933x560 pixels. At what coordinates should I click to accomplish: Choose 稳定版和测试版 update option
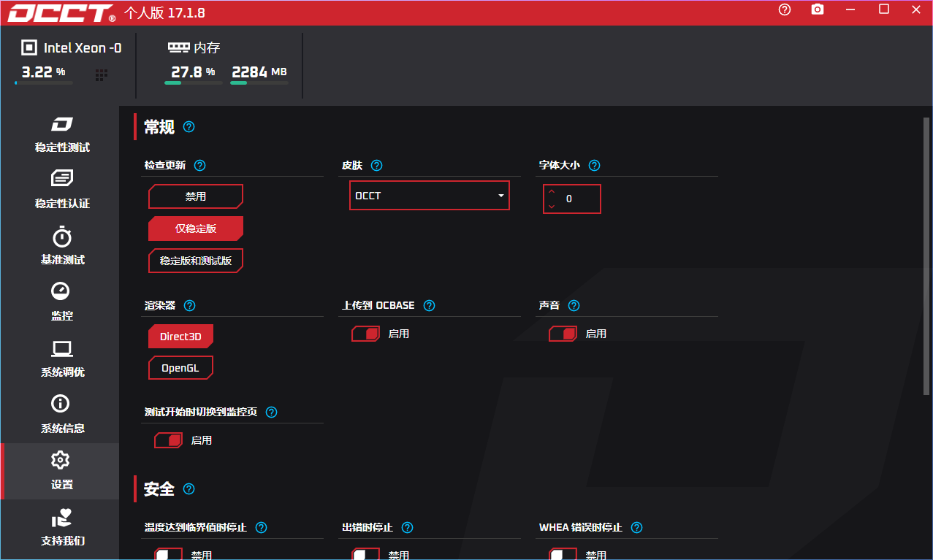(x=196, y=261)
